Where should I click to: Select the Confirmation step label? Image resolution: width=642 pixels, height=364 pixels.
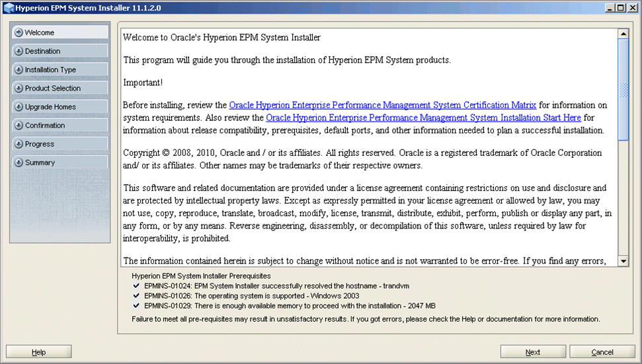tap(45, 126)
